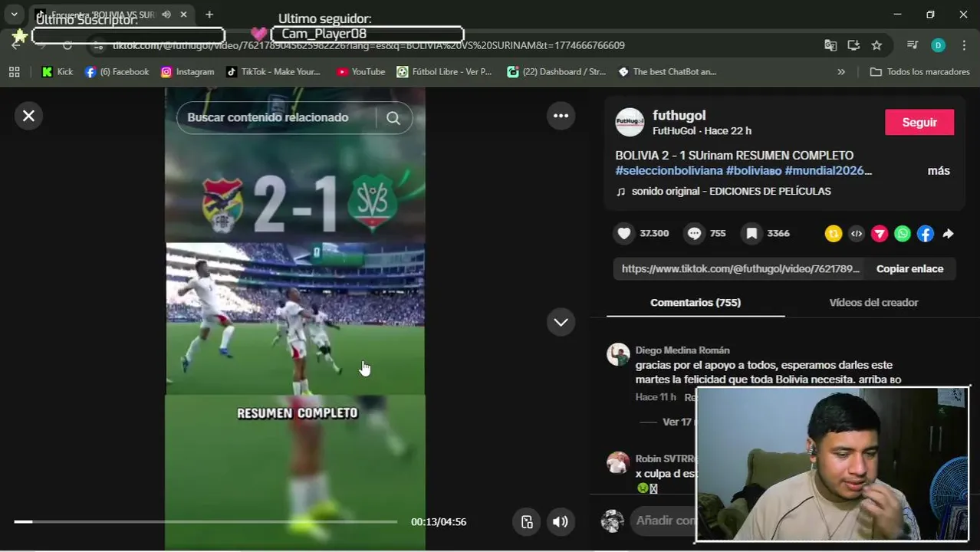Screen dimensions: 980x552
Task: Click Diego Medina Román comment avatar
Action: (618, 354)
